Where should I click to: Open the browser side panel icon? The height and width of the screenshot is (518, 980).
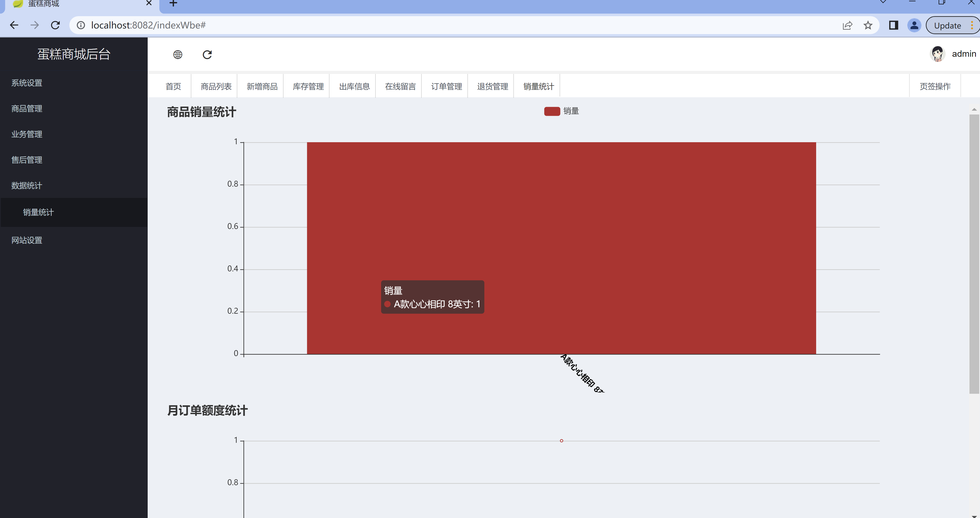(894, 25)
